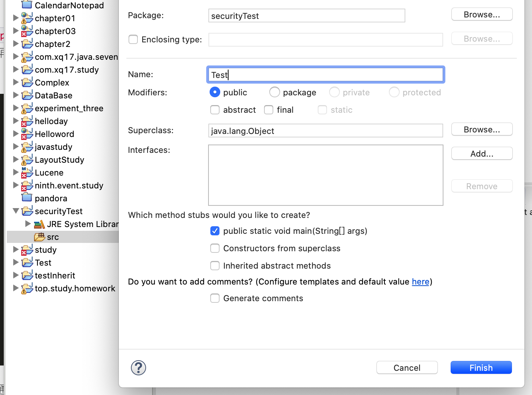
Task: Check the final modifier checkbox
Action: coord(269,110)
